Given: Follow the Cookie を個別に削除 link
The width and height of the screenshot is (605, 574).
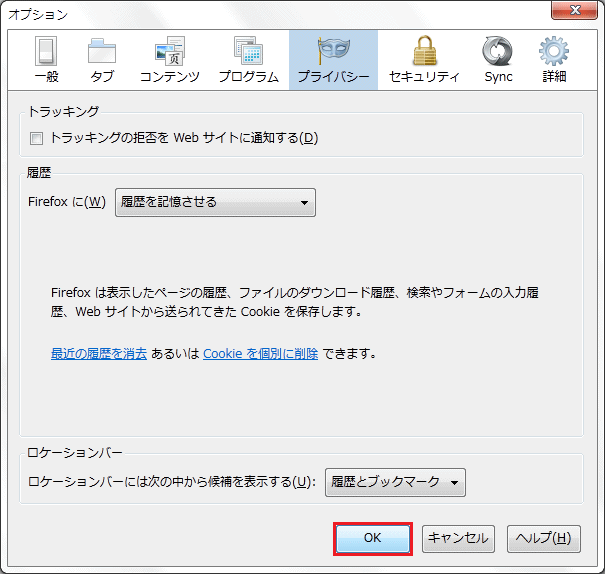Looking at the screenshot, I should 260,353.
